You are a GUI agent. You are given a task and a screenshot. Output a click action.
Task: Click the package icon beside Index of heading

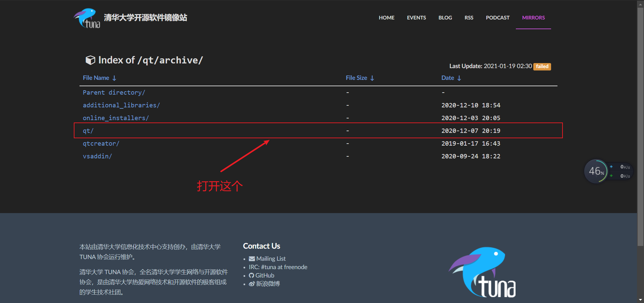pos(90,60)
